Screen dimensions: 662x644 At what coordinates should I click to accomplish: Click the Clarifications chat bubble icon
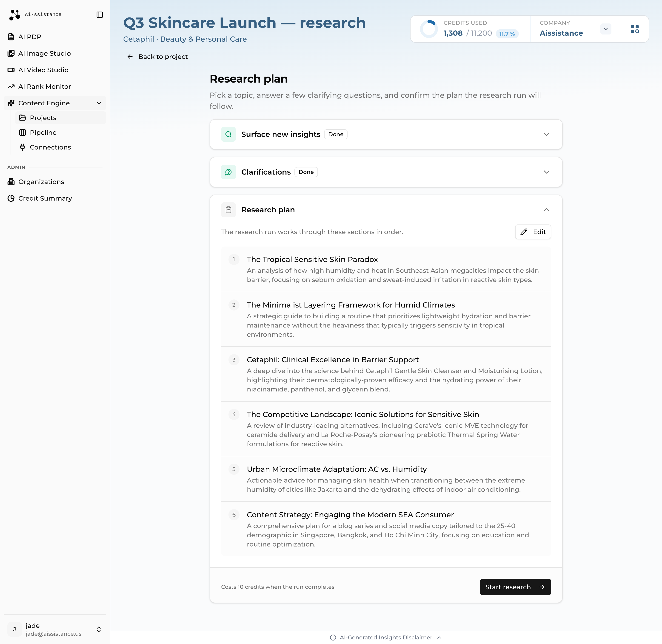pyautogui.click(x=228, y=172)
